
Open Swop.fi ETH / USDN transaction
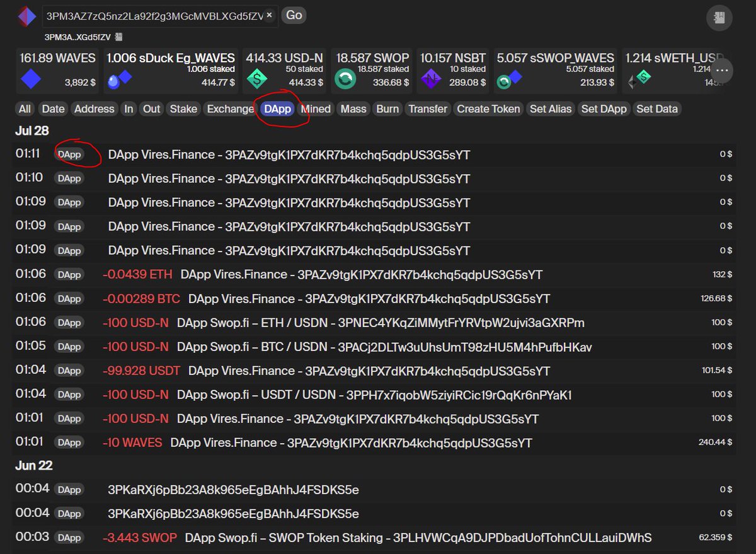381,323
